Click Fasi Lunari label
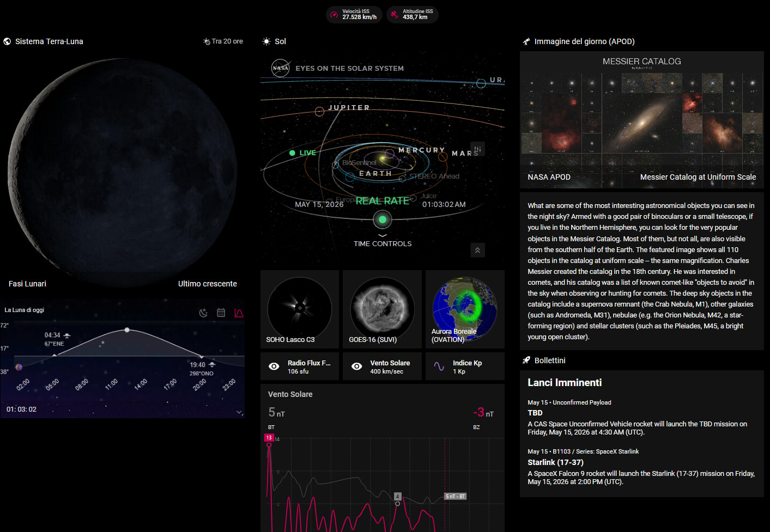Viewport: 770px width, 532px height. 27,284
